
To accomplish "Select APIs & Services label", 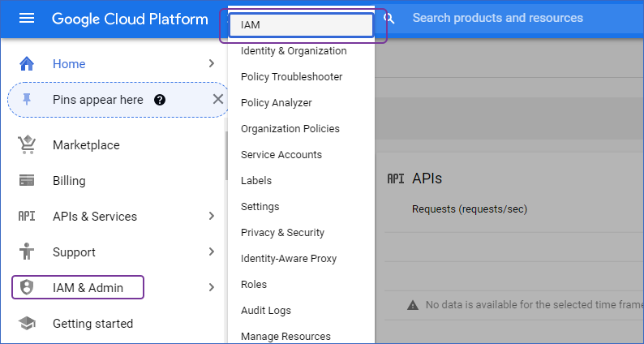I will coord(95,217).
